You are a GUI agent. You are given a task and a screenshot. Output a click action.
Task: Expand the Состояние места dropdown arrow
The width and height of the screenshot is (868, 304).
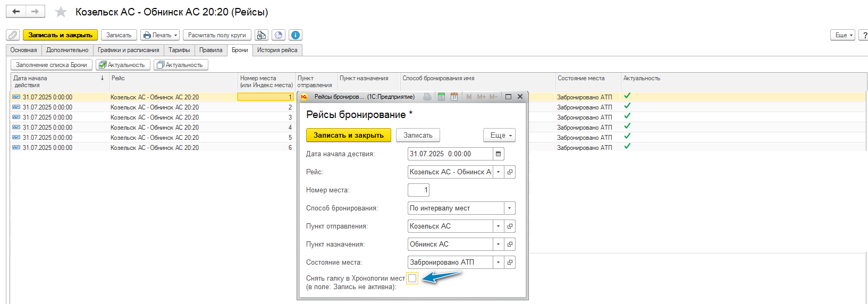pyautogui.click(x=498, y=263)
